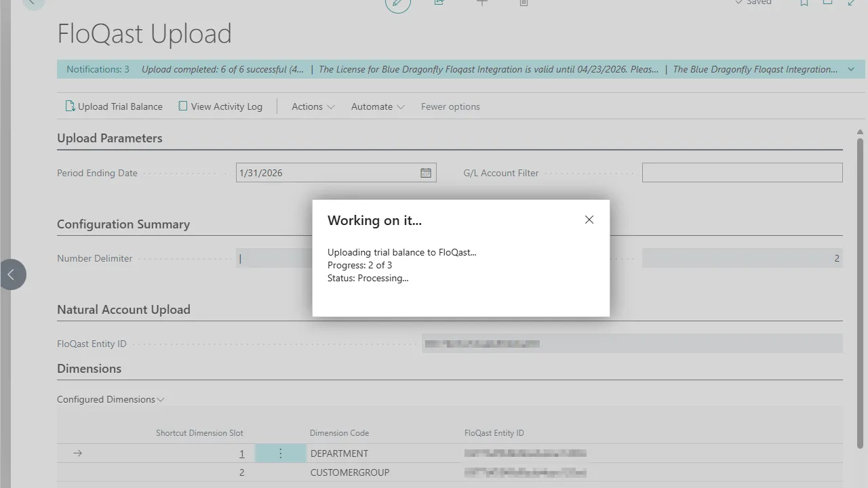Click Upload Trial Balance action
This screenshot has width=868, height=488.
(x=114, y=106)
